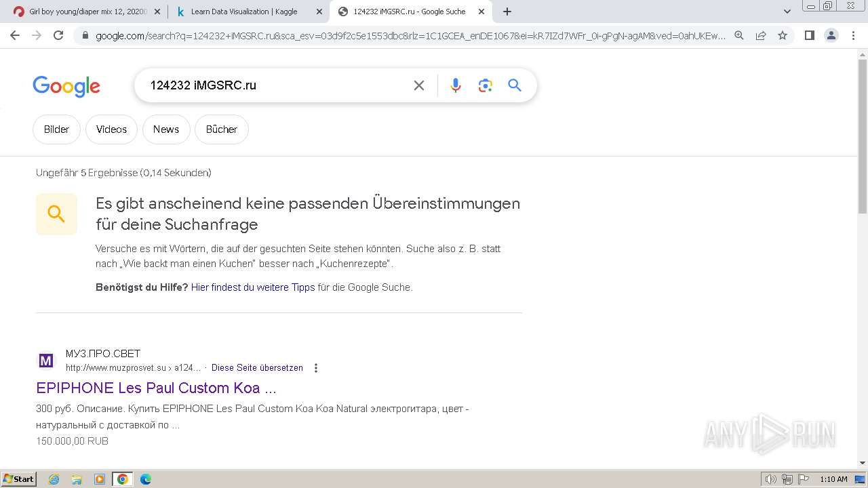Bookmark this page with the star
Image resolution: width=868 pixels, height=488 pixels.
(x=783, y=35)
